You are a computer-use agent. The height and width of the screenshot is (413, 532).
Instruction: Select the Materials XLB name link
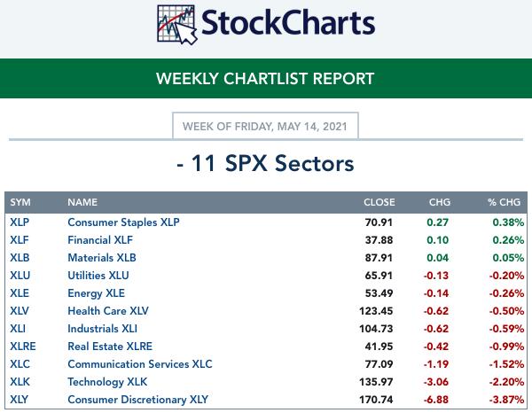point(102,257)
